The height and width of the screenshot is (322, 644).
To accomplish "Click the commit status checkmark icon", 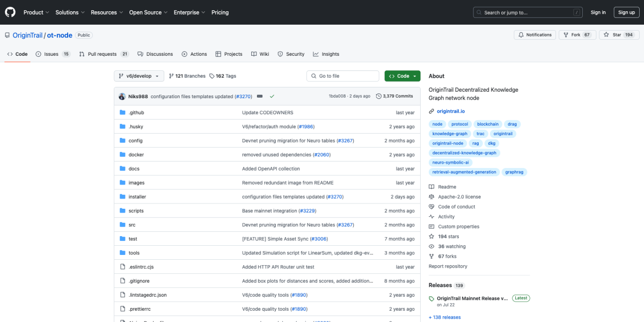I will (272, 96).
